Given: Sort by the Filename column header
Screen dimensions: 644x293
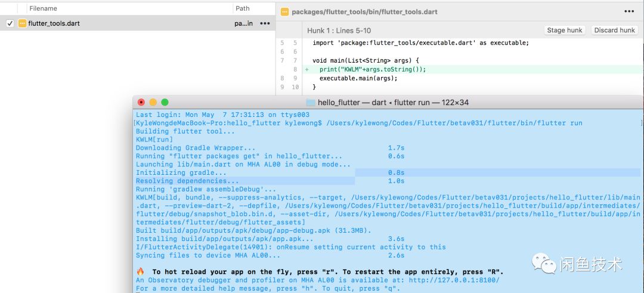Looking at the screenshot, I should 43,8.
